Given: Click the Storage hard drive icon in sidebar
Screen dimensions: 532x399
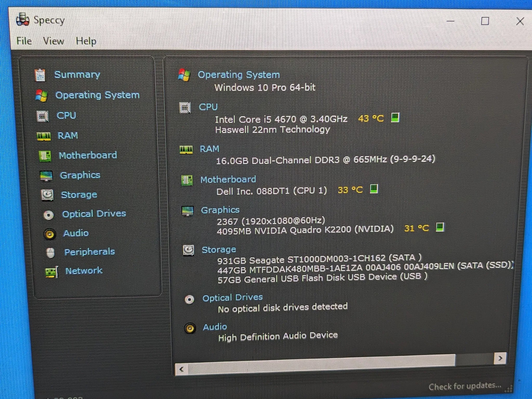Looking at the screenshot, I should (47, 195).
